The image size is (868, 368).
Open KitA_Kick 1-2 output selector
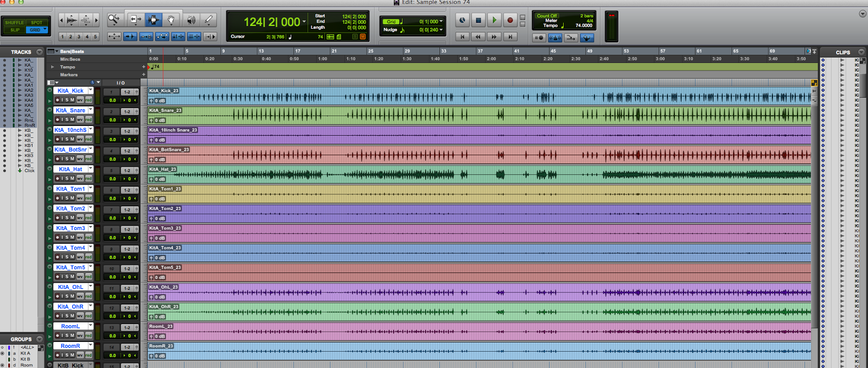click(x=127, y=92)
